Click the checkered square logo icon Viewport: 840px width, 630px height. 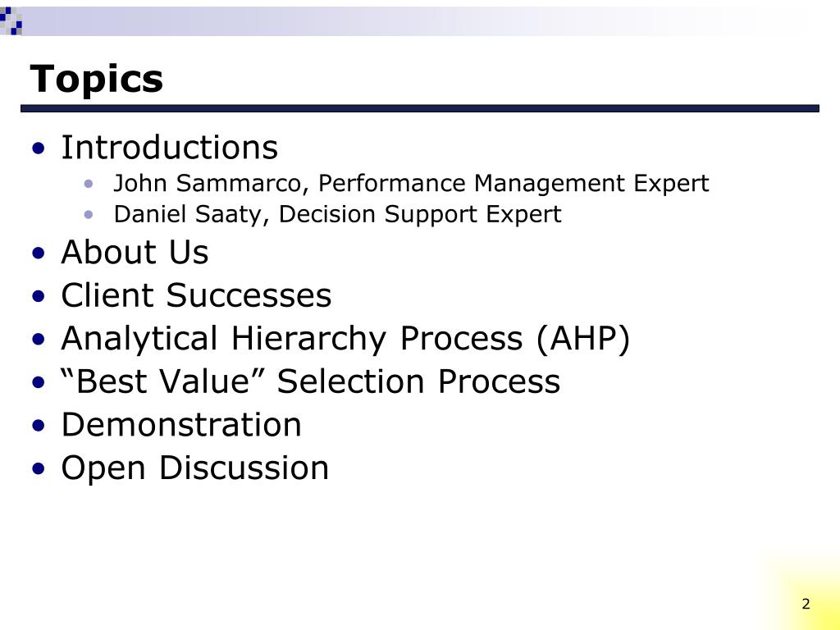[x=11, y=21]
